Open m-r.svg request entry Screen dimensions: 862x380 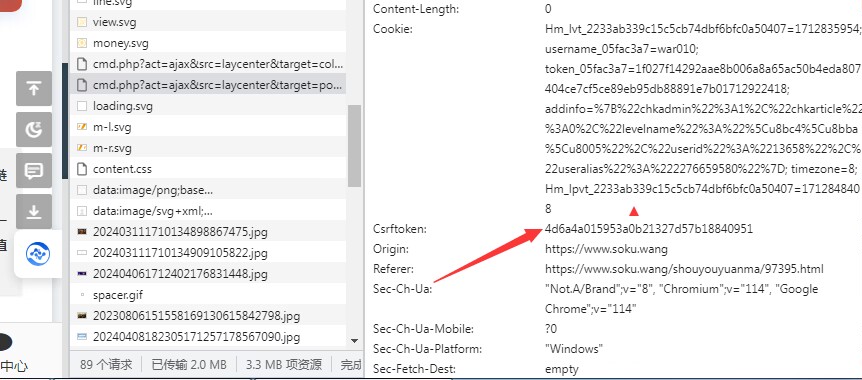pos(208,148)
